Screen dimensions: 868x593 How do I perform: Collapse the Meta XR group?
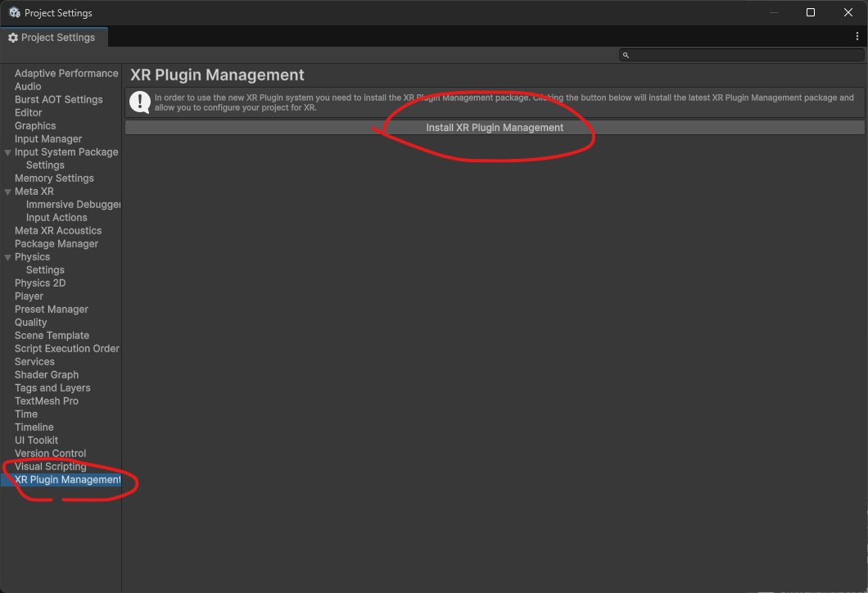point(7,192)
